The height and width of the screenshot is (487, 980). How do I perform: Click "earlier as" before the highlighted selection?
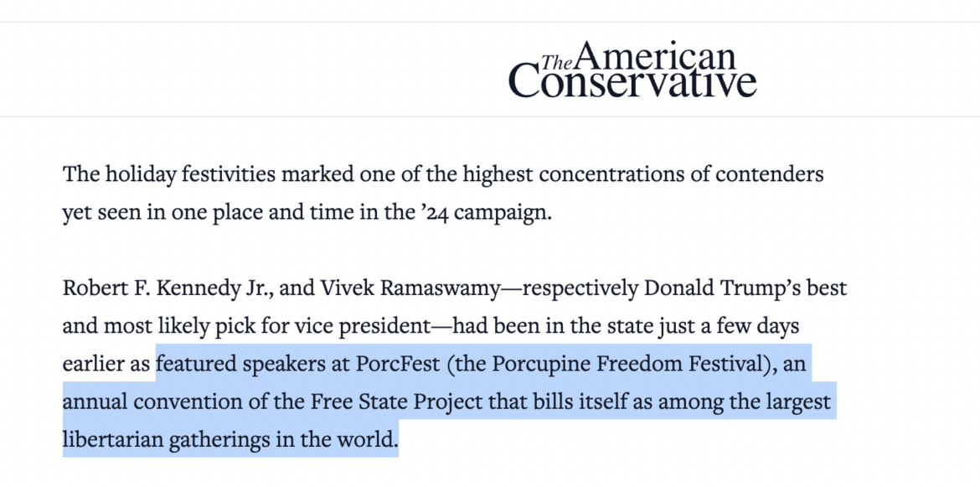click(106, 364)
